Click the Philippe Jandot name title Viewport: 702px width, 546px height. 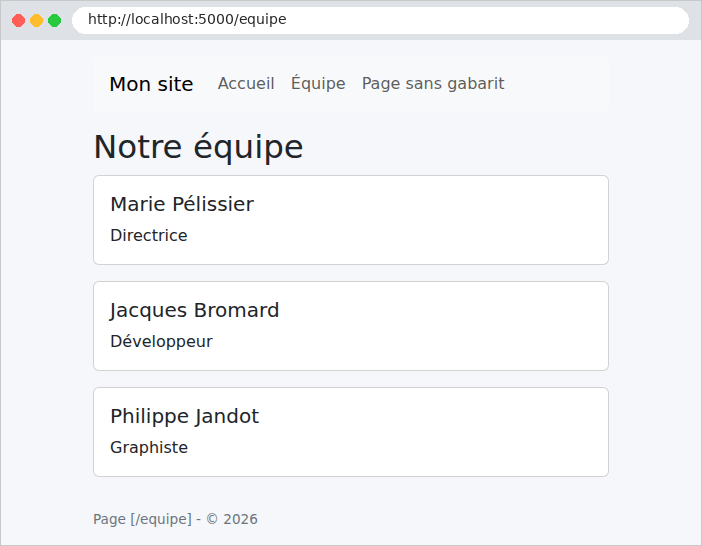184,416
